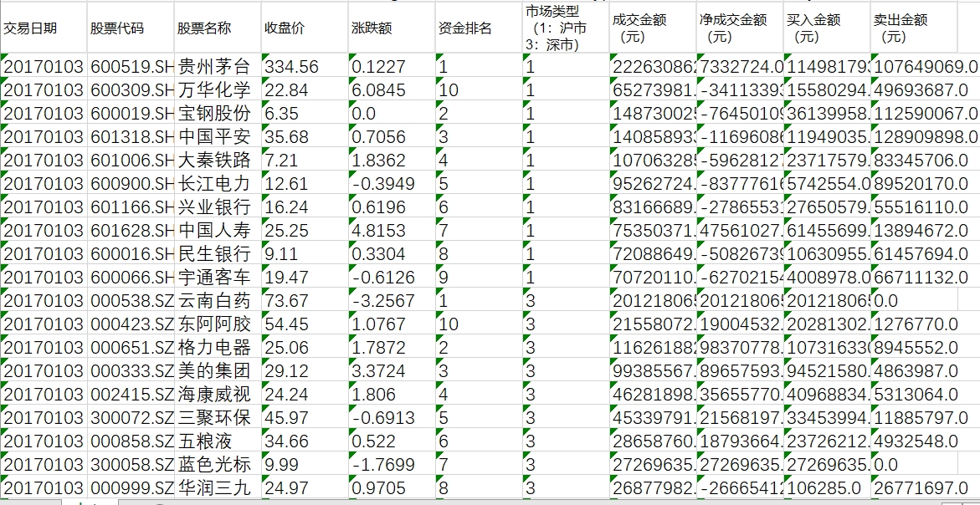This screenshot has width=980, height=505.
Task: Select the 民生银行 cell
Action: [218, 252]
